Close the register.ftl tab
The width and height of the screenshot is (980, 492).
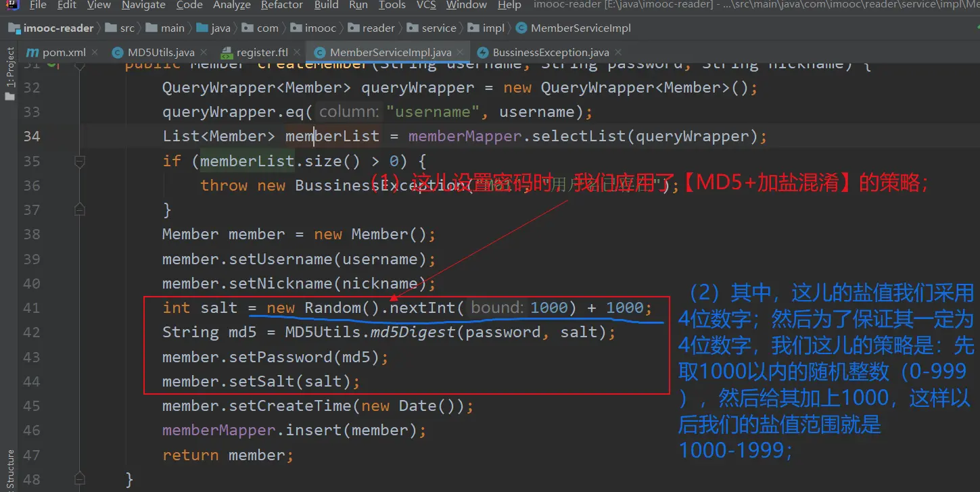(x=298, y=52)
